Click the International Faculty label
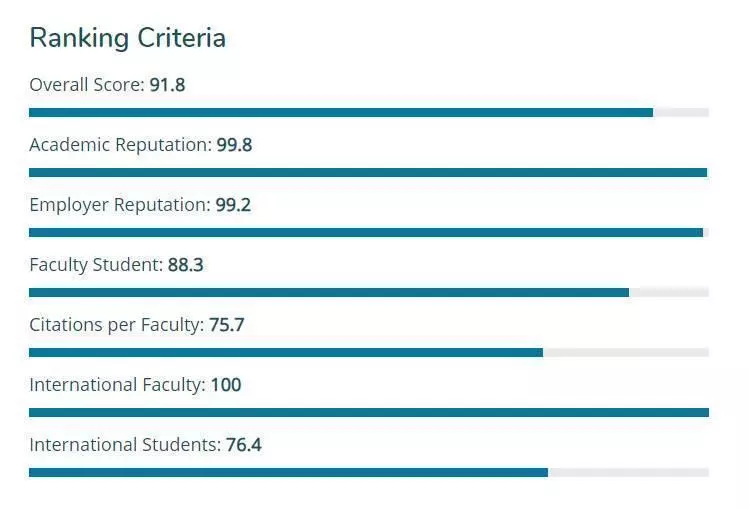This screenshot has height=509, width=749. click(118, 385)
